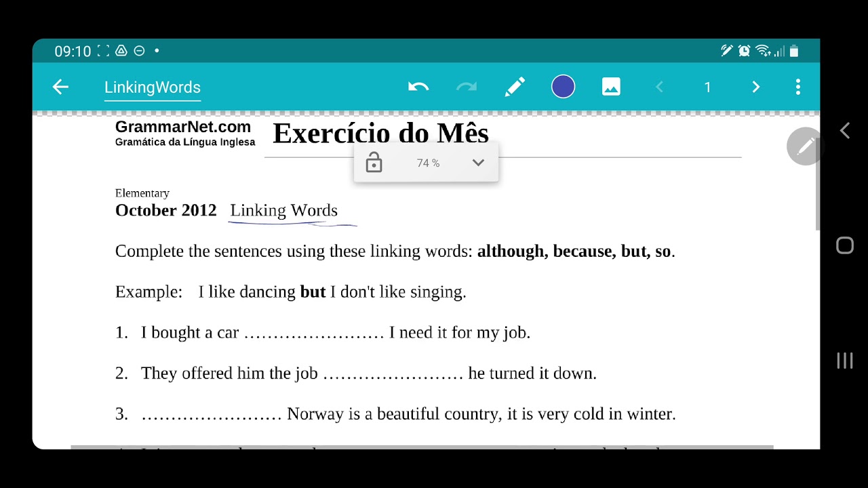Tap the do-not-disturb status icon
Screen dimensions: 868x488
coord(139,51)
